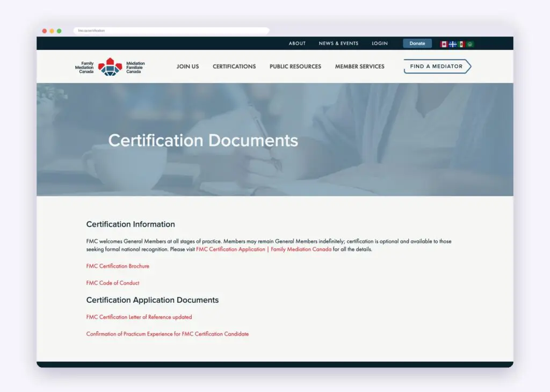Image resolution: width=550 pixels, height=392 pixels.
Task: Open the FMC Code of Conduct link
Action: point(113,283)
